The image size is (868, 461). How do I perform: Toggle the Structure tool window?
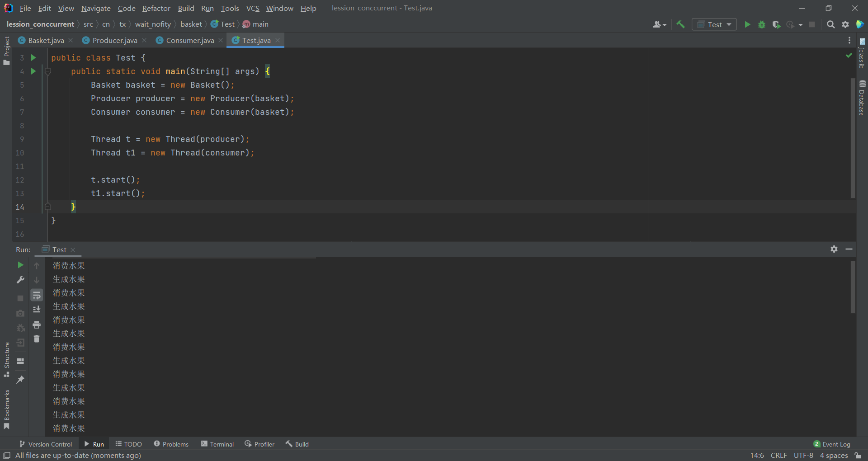(6, 359)
